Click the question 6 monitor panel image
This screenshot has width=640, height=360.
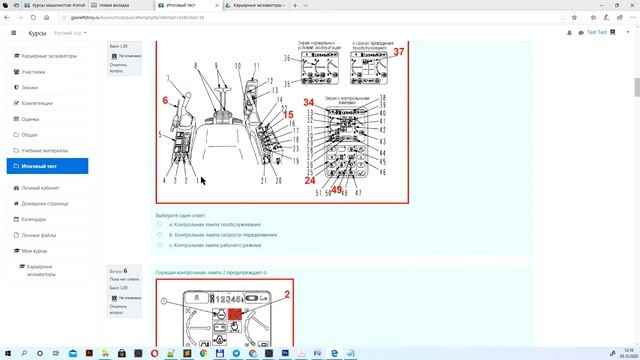(224, 313)
